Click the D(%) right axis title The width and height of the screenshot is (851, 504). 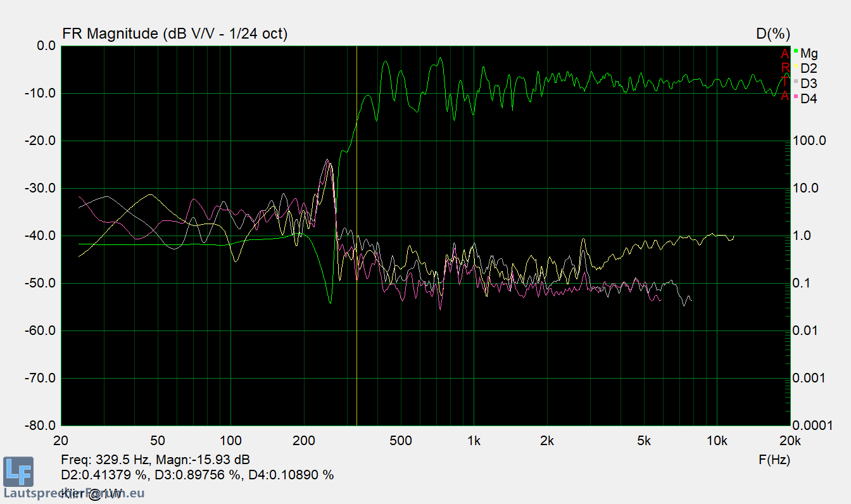(x=773, y=34)
